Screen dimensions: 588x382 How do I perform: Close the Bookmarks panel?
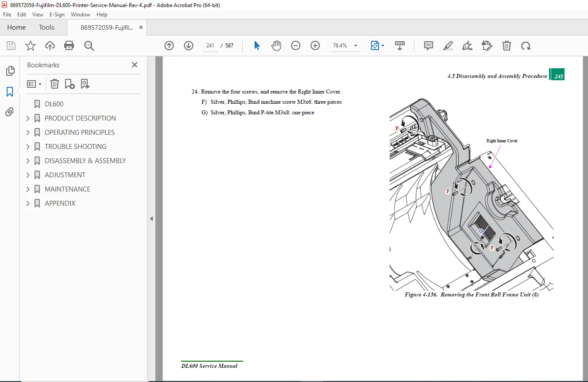[135, 65]
